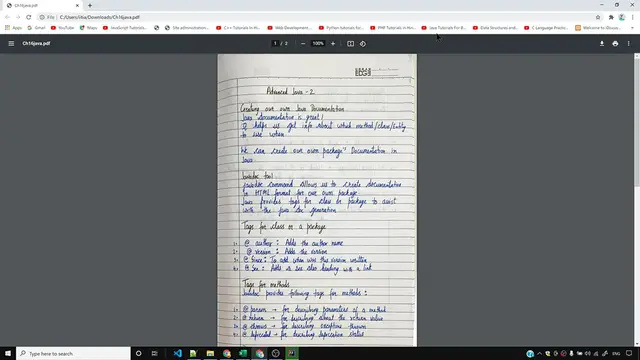Open PHP Tutorials bookmark

pyautogui.click(x=392, y=28)
